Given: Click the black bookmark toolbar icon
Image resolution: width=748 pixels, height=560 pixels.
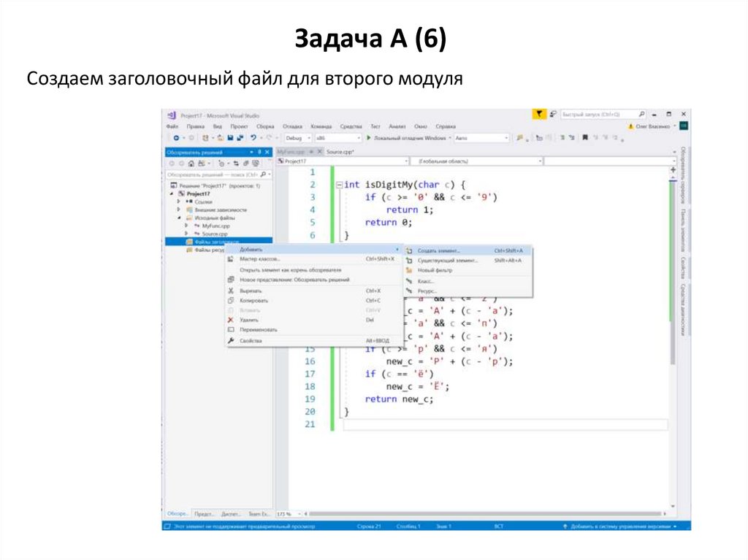Looking at the screenshot, I should point(585,137).
